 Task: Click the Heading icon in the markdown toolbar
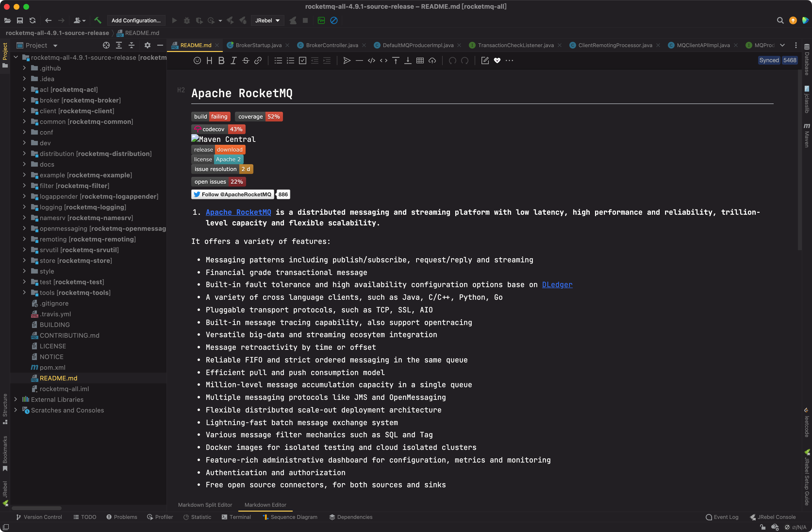click(x=209, y=60)
